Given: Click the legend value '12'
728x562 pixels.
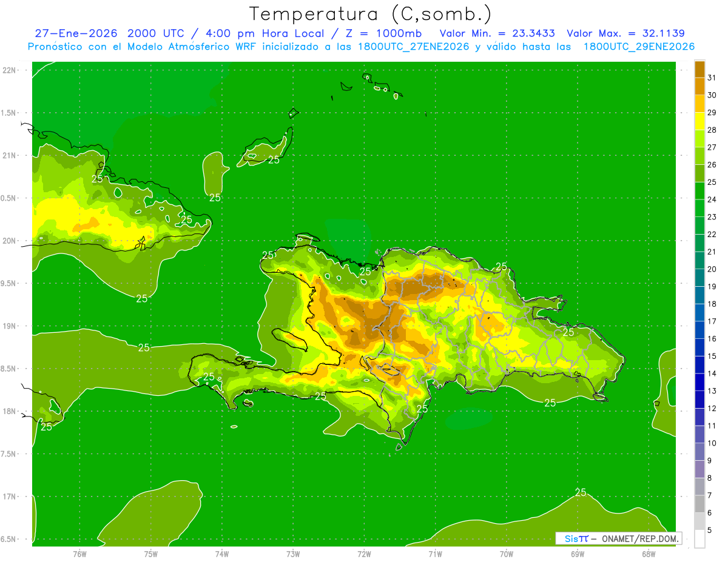Looking at the screenshot, I should pos(712,409).
